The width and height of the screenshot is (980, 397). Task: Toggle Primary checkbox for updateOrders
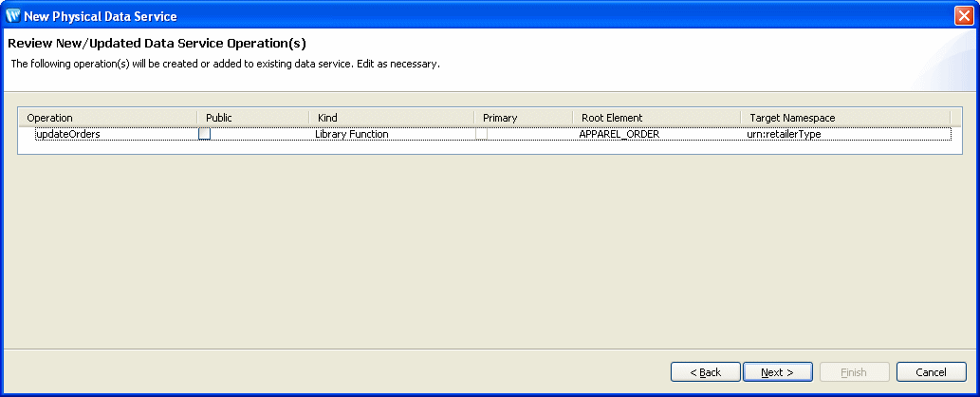(481, 134)
